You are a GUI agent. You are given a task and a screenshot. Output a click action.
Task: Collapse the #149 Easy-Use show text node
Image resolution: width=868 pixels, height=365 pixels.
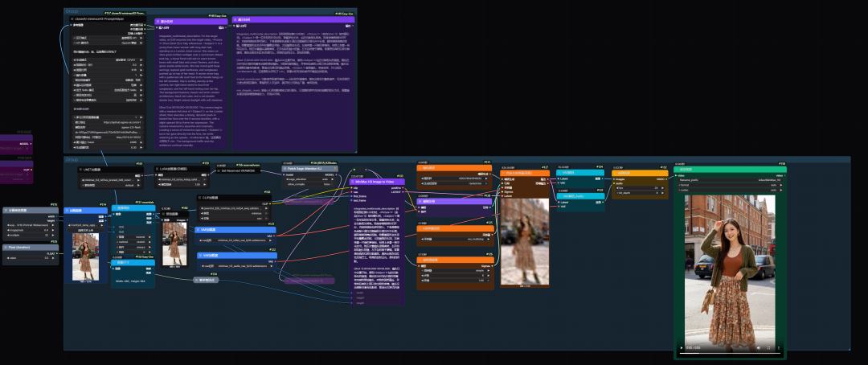pyautogui.click(x=235, y=20)
